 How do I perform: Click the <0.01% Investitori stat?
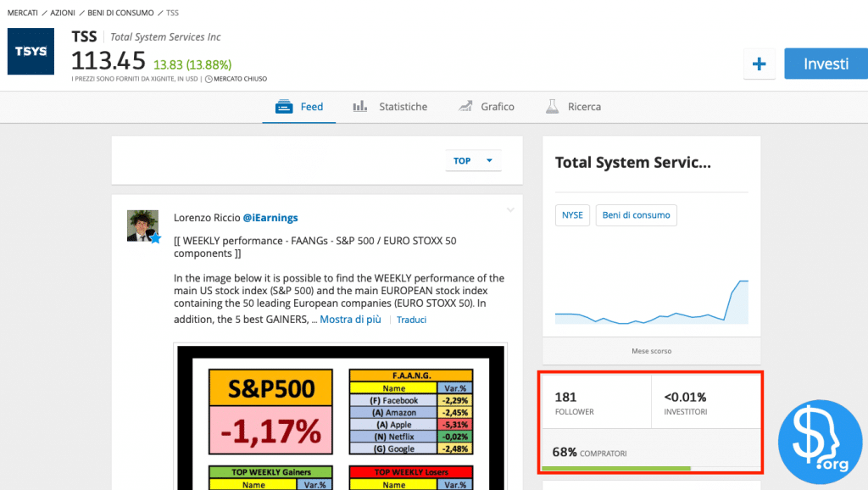tap(685, 403)
